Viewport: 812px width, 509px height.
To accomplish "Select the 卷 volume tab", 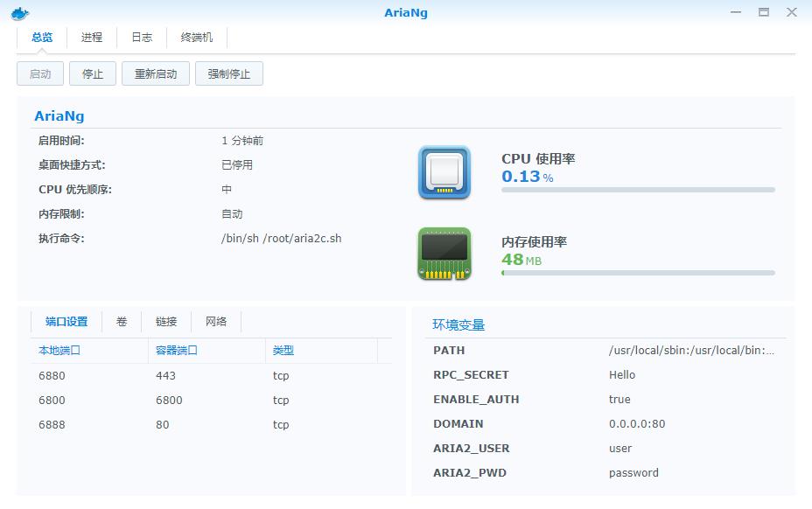I will tap(122, 322).
